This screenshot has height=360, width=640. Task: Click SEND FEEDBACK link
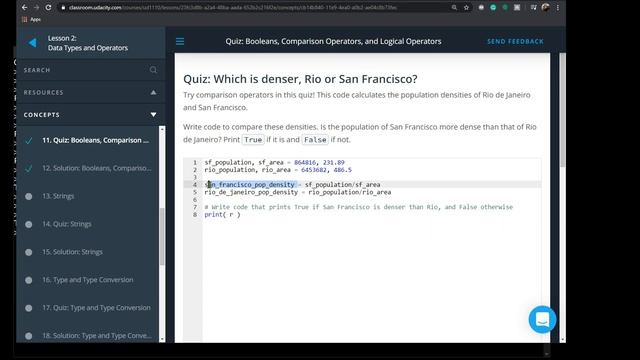(x=515, y=41)
